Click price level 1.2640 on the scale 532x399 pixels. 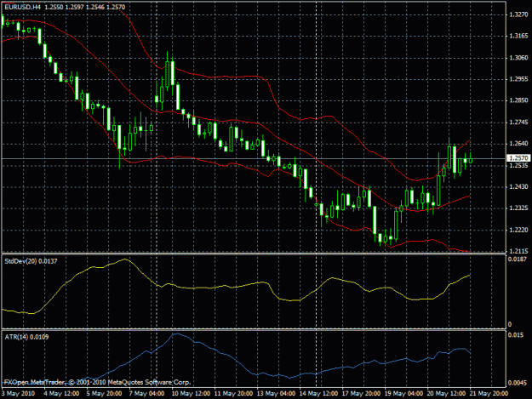pyautogui.click(x=518, y=144)
